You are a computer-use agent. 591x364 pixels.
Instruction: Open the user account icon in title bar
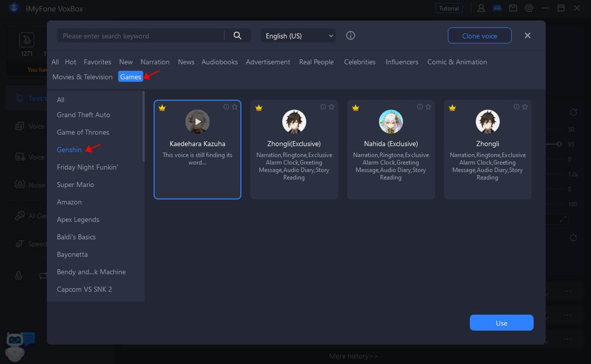coord(481,8)
